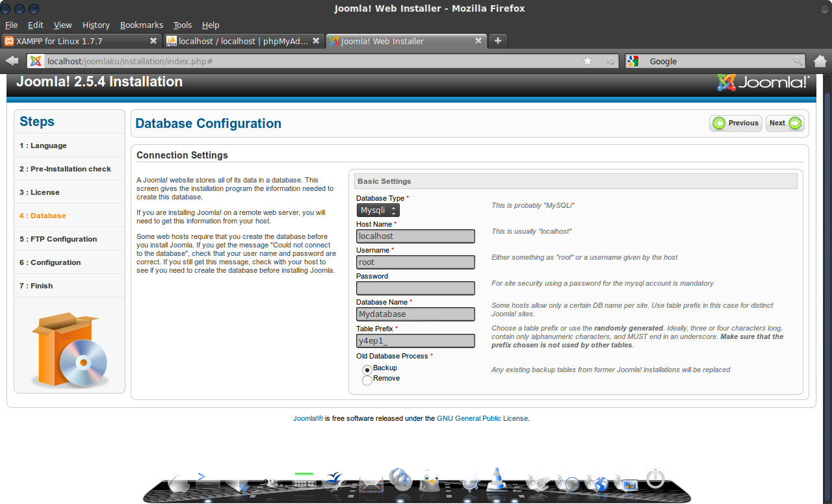Go to the Firefox home page icon
Viewport: 832px width, 504px height.
[820, 61]
